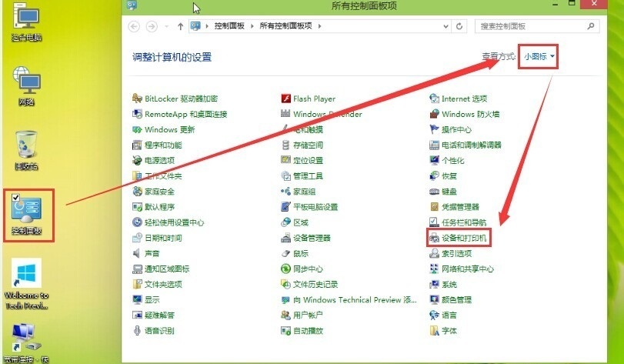The height and width of the screenshot is (364, 624).
Task: Open the 定位设置 icon
Action: (285, 160)
